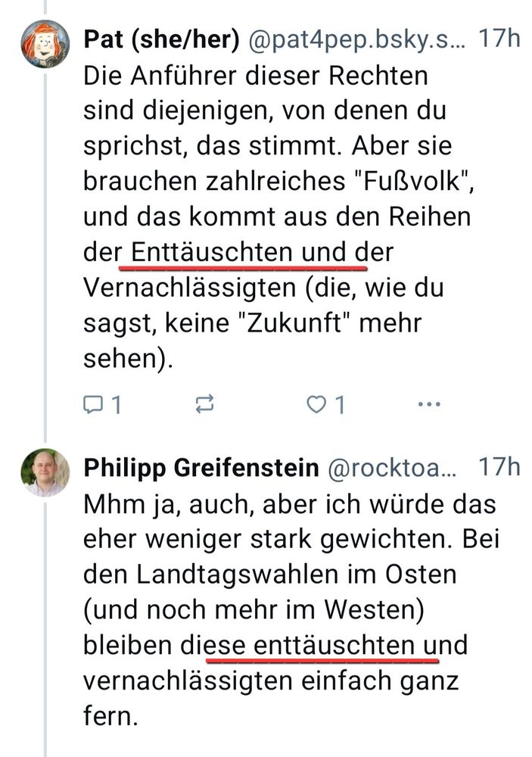Viewport: 532px width, 757px height.
Task: Click the like count number on Pat's post
Action: click(340, 404)
